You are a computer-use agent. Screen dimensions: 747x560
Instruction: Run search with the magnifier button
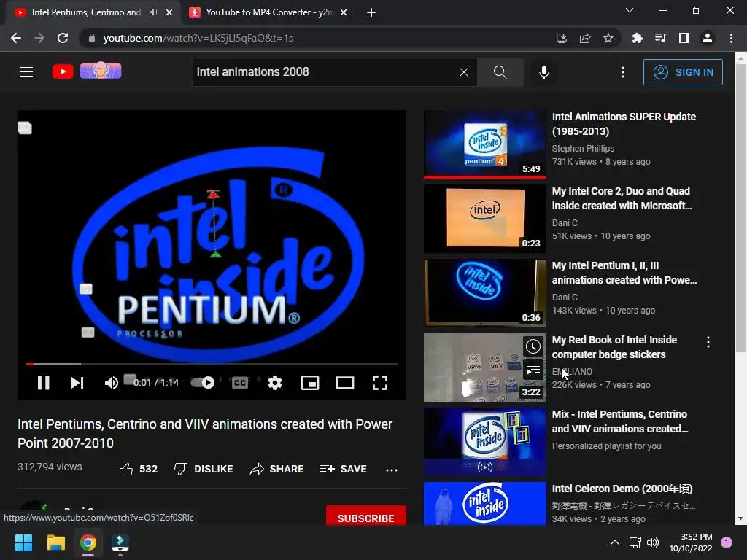click(500, 72)
